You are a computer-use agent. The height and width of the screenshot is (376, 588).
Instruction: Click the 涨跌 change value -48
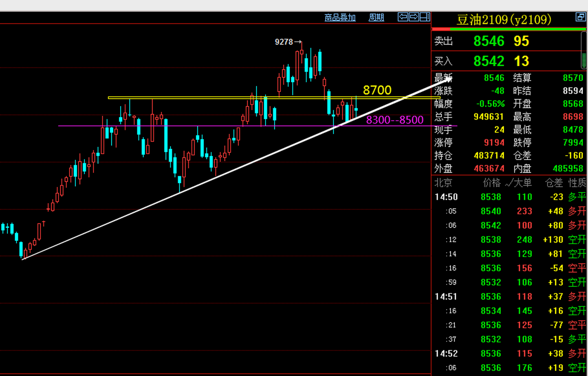(498, 91)
